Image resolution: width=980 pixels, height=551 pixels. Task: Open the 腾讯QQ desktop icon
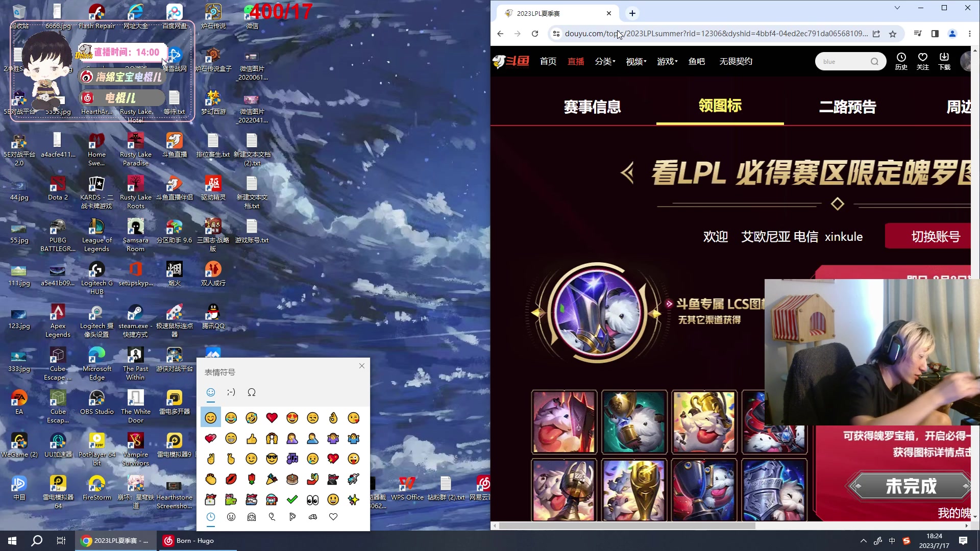(213, 317)
